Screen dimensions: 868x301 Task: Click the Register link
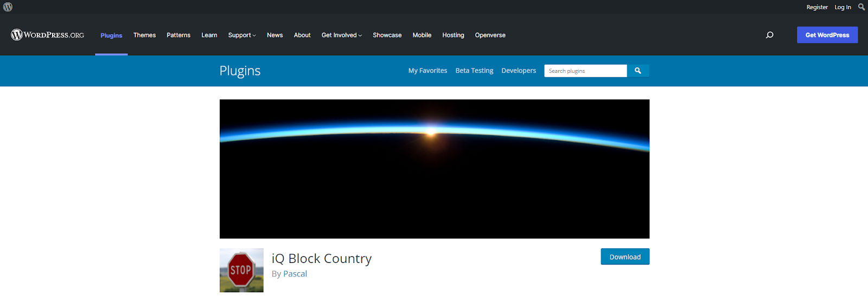(817, 7)
